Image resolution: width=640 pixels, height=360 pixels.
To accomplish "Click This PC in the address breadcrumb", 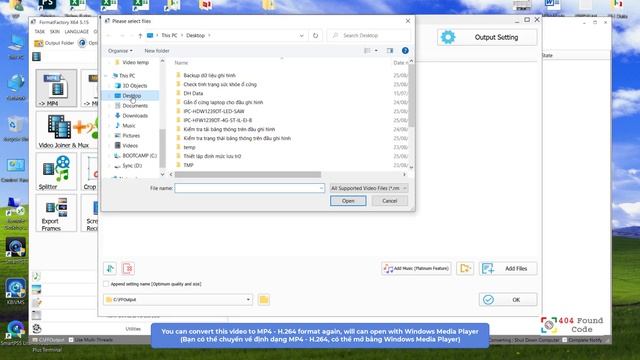I will (x=169, y=36).
